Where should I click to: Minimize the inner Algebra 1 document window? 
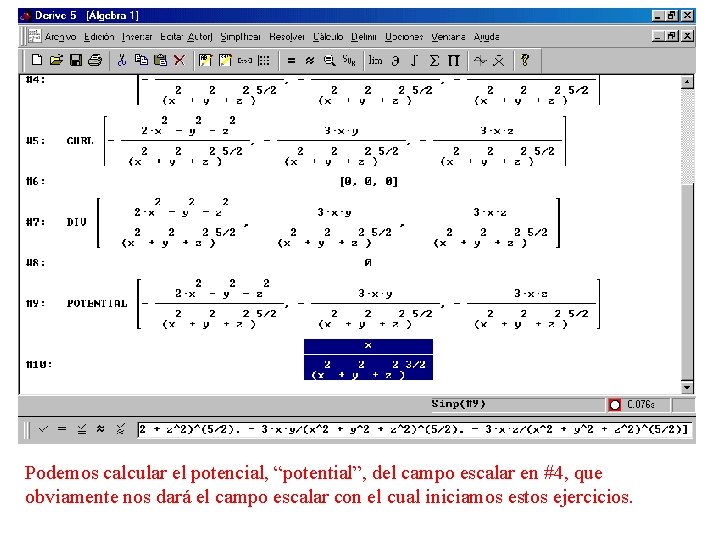click(658, 35)
